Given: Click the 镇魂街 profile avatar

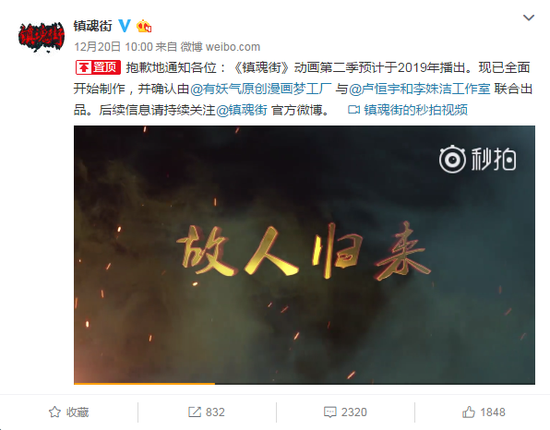Looking at the screenshot, I should (x=41, y=36).
